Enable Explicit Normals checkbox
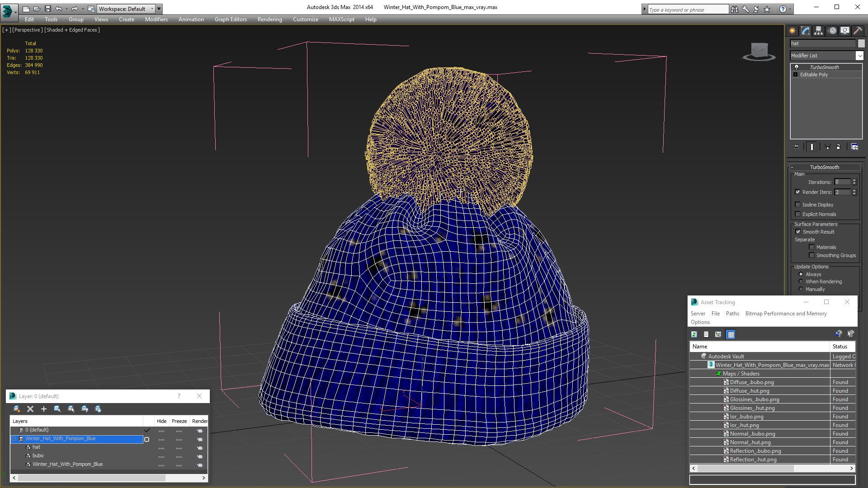 point(798,214)
